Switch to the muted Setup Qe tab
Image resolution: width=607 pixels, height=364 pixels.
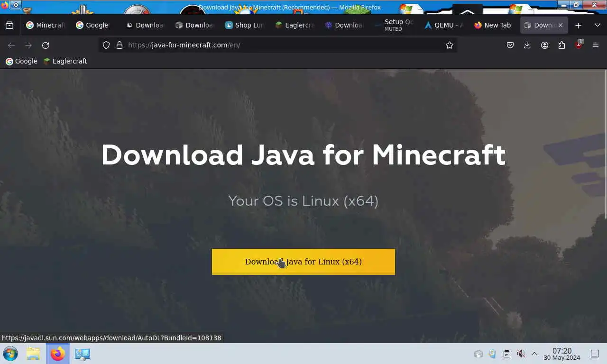pos(394,25)
